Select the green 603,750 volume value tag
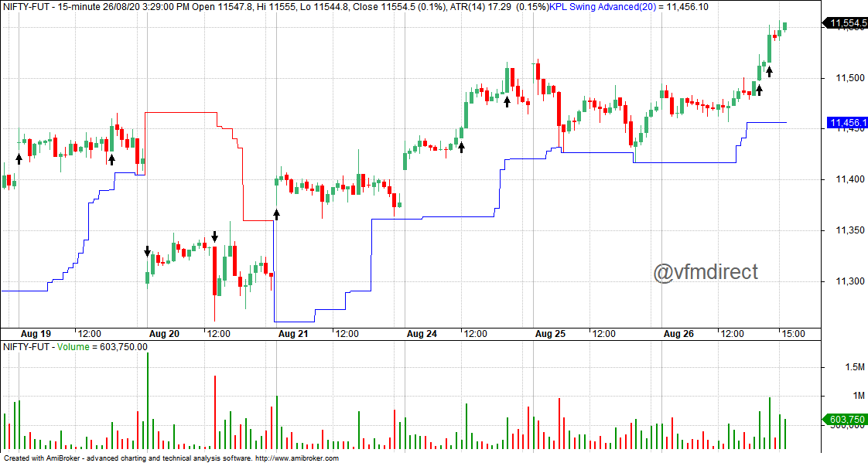 [844, 420]
